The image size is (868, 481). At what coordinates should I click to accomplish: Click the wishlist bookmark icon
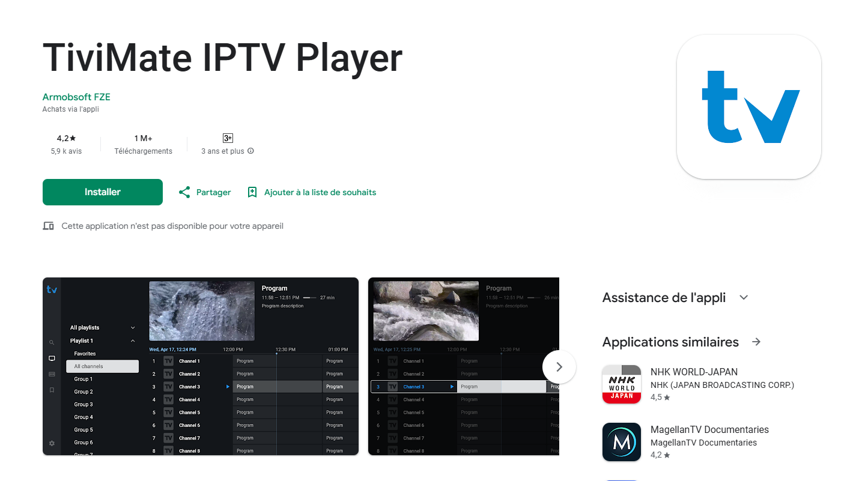pos(252,192)
